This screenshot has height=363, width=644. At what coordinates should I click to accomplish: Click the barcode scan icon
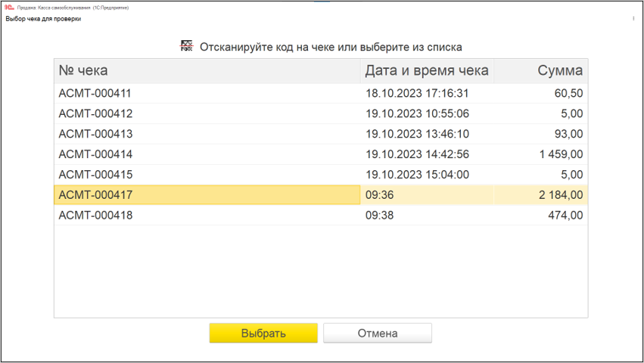(186, 46)
